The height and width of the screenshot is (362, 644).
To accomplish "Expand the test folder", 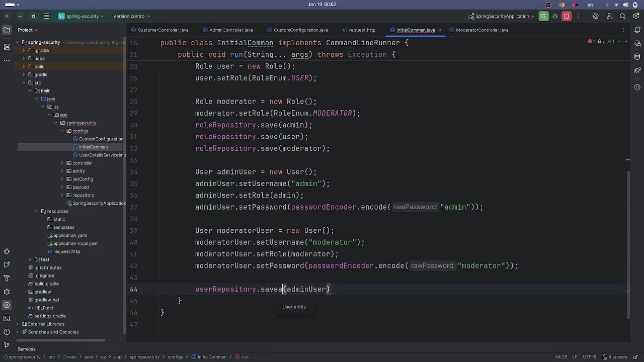I will click(x=30, y=259).
